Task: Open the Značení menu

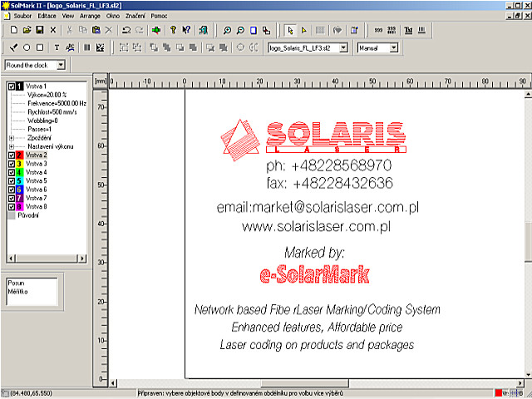Action: pos(135,16)
